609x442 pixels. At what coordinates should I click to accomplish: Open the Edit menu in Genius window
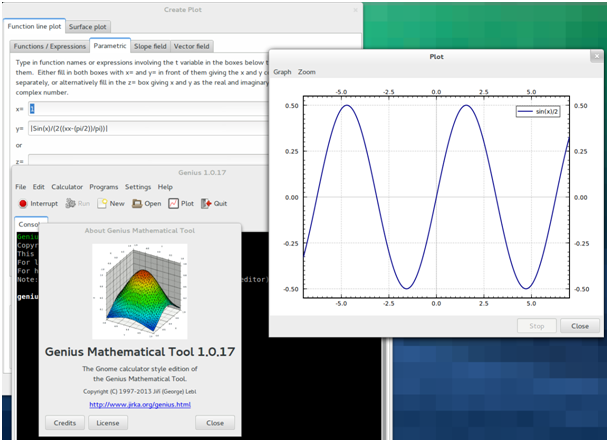click(x=38, y=187)
